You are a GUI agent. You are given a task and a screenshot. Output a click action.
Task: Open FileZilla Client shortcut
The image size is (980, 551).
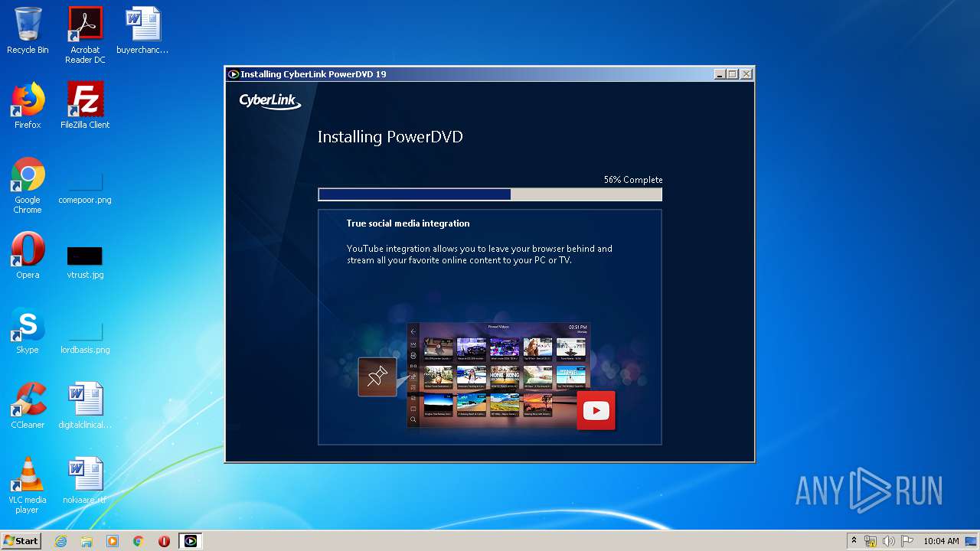pos(85,106)
